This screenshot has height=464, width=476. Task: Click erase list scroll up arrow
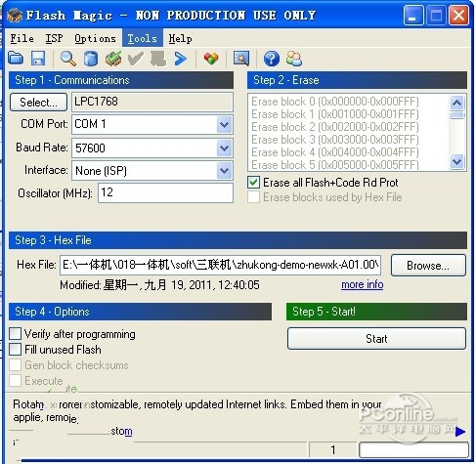coord(457,104)
